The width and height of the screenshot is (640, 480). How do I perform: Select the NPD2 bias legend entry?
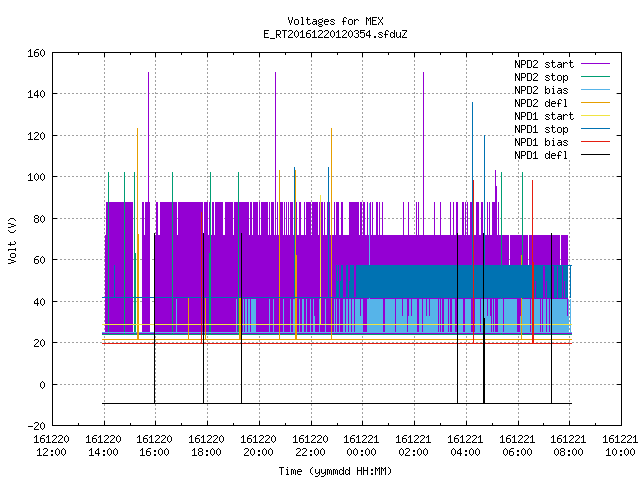point(541,90)
